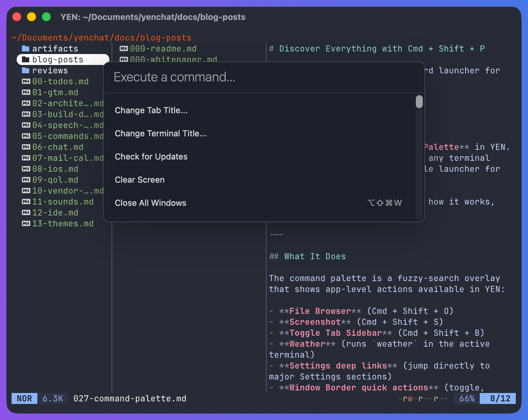Open the reviews folder
The width and height of the screenshot is (528, 420).
(50, 70)
